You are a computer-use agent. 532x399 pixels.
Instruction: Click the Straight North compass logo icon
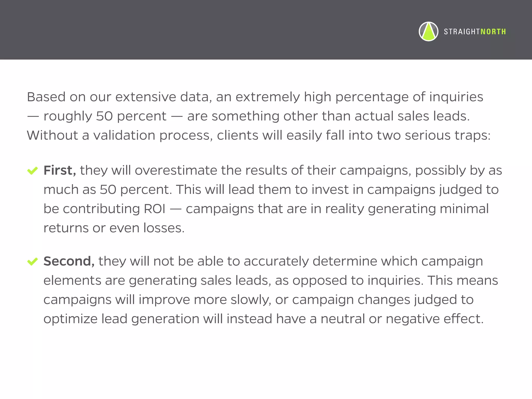pyautogui.click(x=429, y=31)
